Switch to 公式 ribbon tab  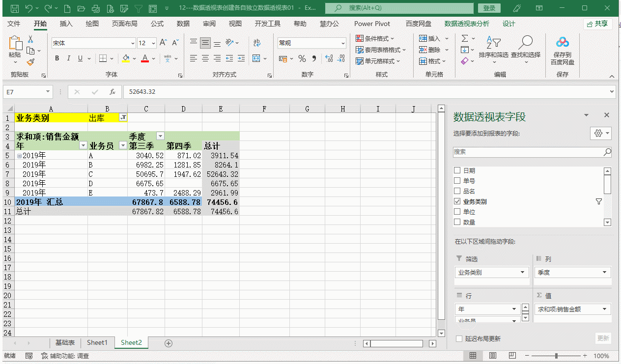(x=157, y=24)
